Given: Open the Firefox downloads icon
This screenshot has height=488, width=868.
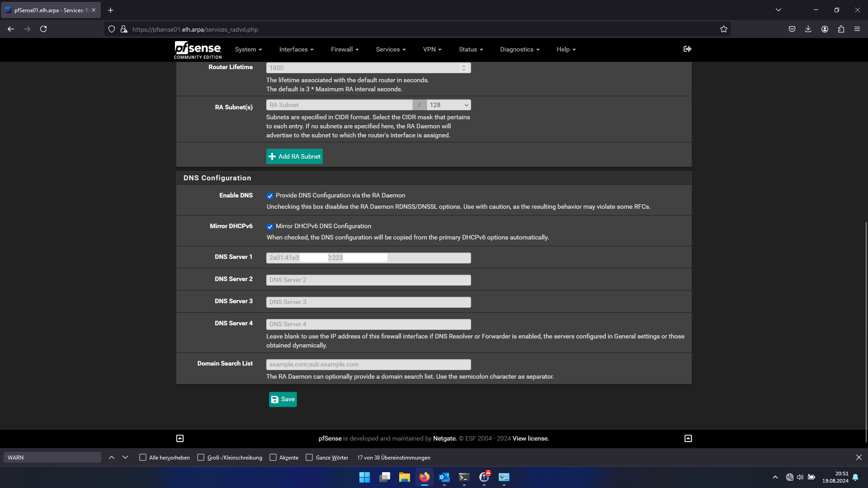Looking at the screenshot, I should tap(808, 29).
